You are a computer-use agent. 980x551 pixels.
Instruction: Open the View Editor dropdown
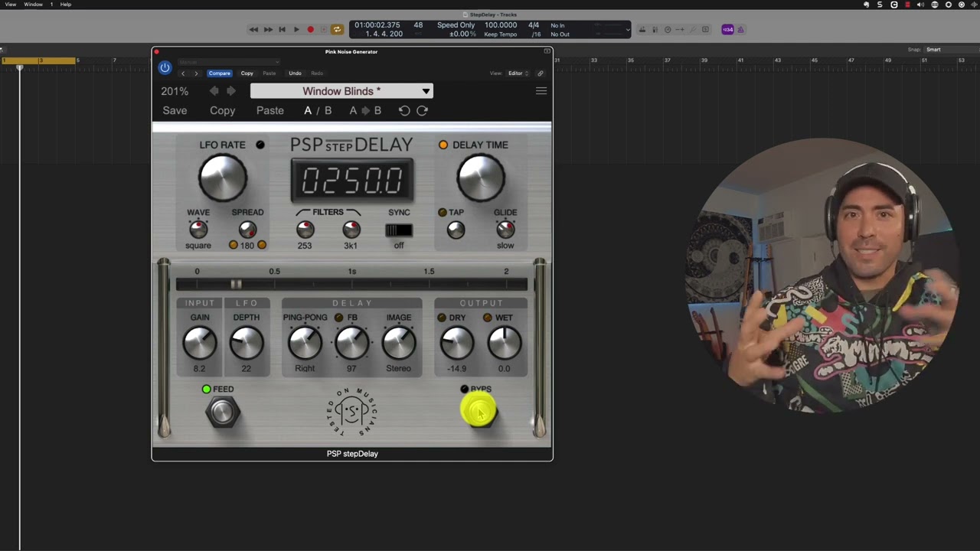click(518, 73)
